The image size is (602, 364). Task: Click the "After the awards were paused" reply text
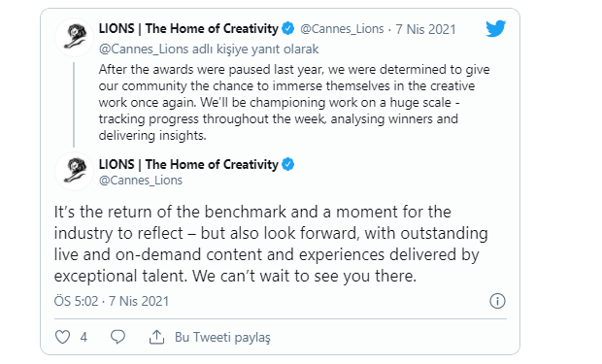(294, 103)
